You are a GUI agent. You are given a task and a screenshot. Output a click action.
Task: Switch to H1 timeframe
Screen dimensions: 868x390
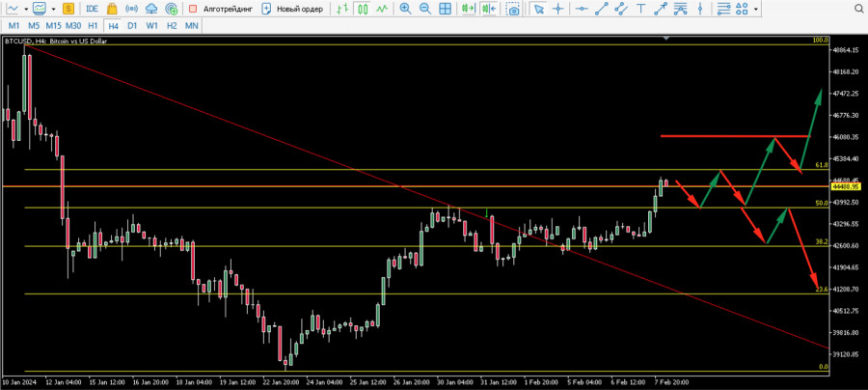(93, 25)
